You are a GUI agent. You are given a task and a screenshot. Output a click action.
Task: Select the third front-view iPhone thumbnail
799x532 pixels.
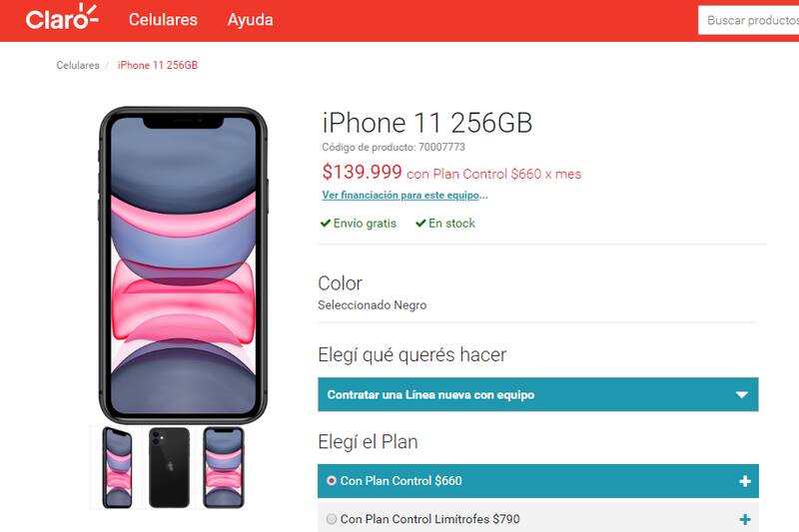click(223, 467)
